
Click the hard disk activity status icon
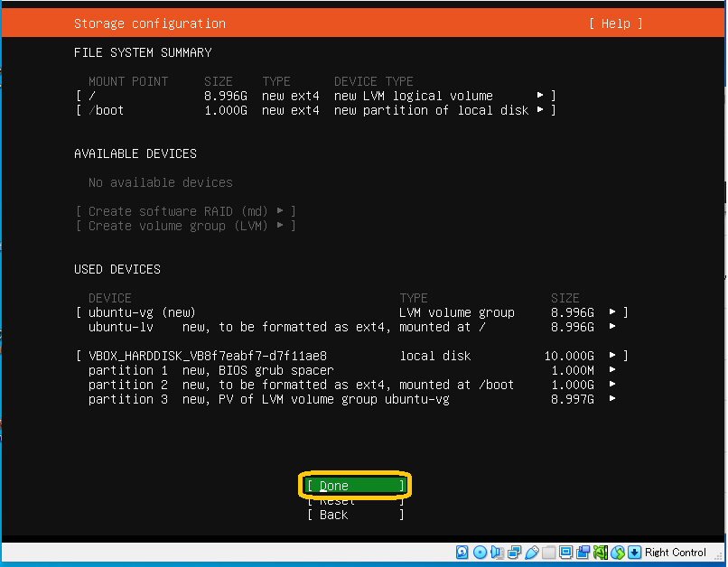click(x=462, y=552)
